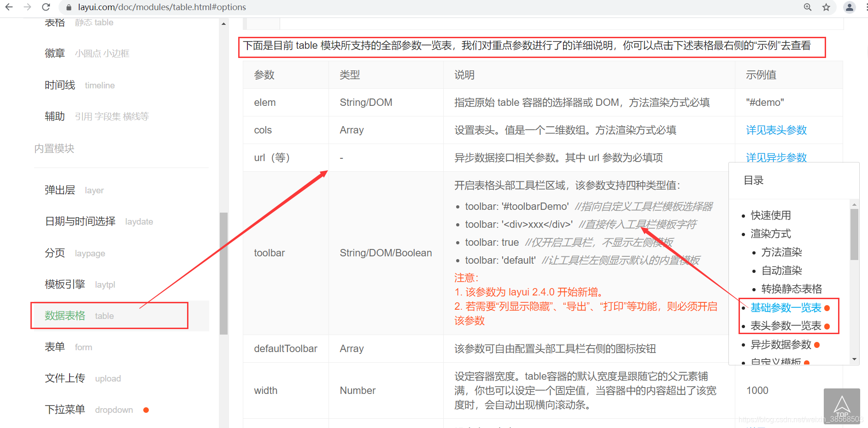The image size is (868, 428).
Task: Open 弹出层 layer module page
Action: [74, 190]
